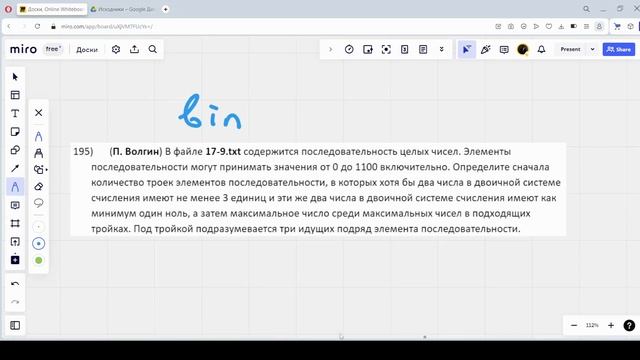Close the pen tool submenu
Screen dimensions: 640x360
point(39,113)
